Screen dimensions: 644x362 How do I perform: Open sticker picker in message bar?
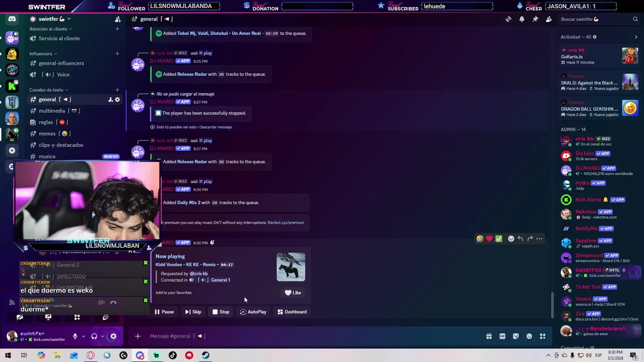point(516,336)
